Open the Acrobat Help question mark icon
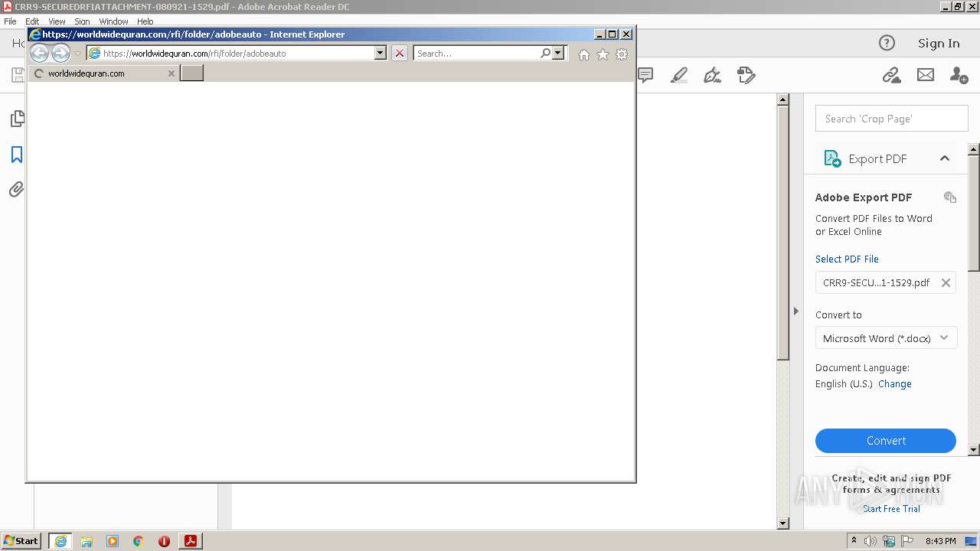Screen dimensions: 980x551 point(887,43)
